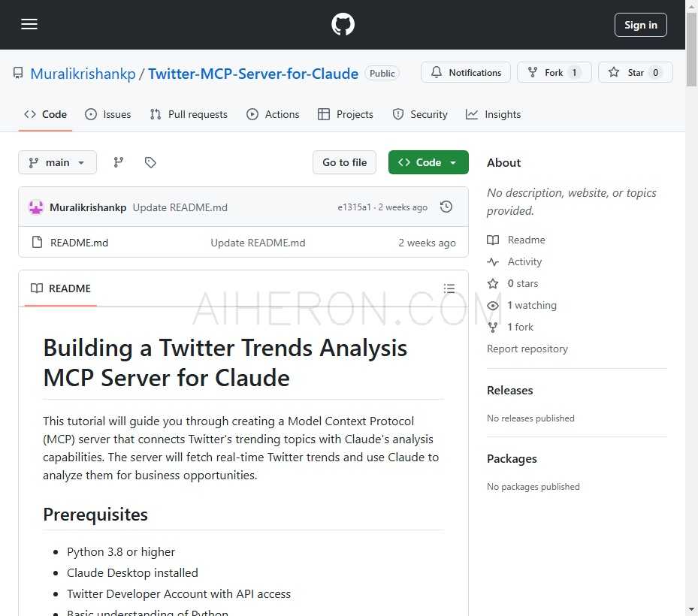This screenshot has height=616, width=698.
Task: Click 'Python 3.8 or higher' list item
Action: click(x=121, y=552)
